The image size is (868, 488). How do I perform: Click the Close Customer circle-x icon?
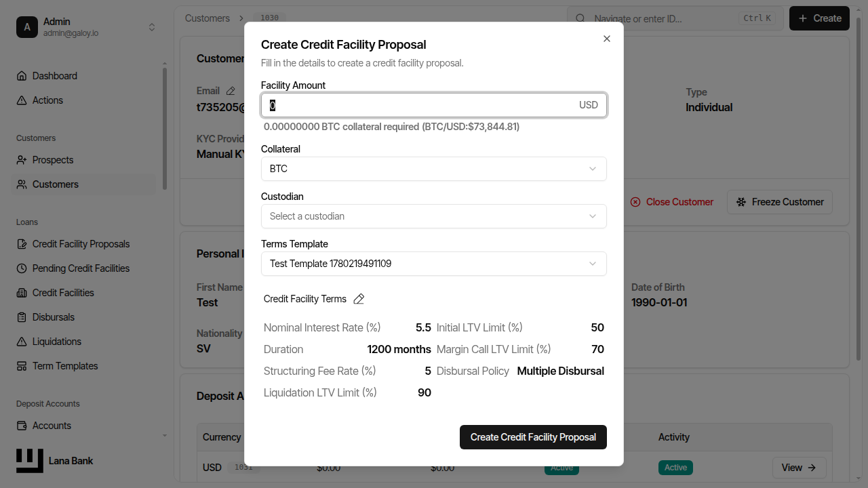[x=635, y=202]
